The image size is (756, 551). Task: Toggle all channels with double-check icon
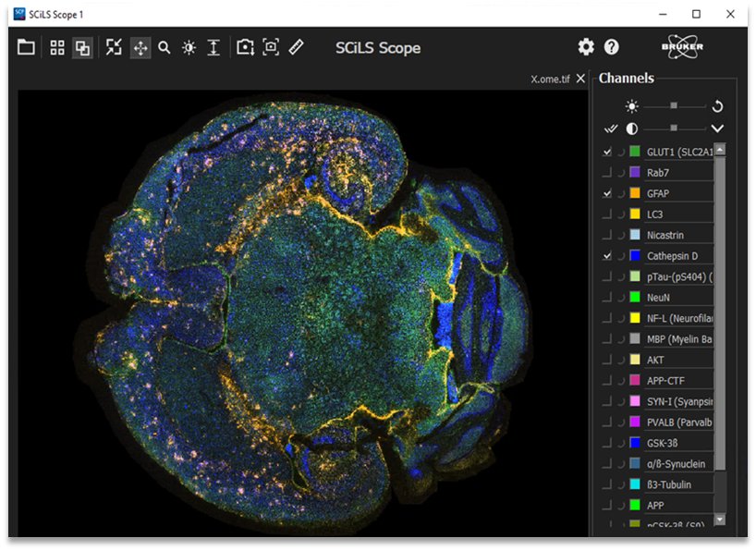pos(610,129)
